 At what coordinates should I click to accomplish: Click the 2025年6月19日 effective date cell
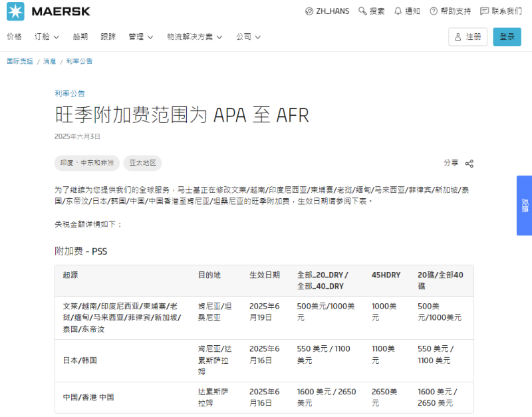coord(264,312)
